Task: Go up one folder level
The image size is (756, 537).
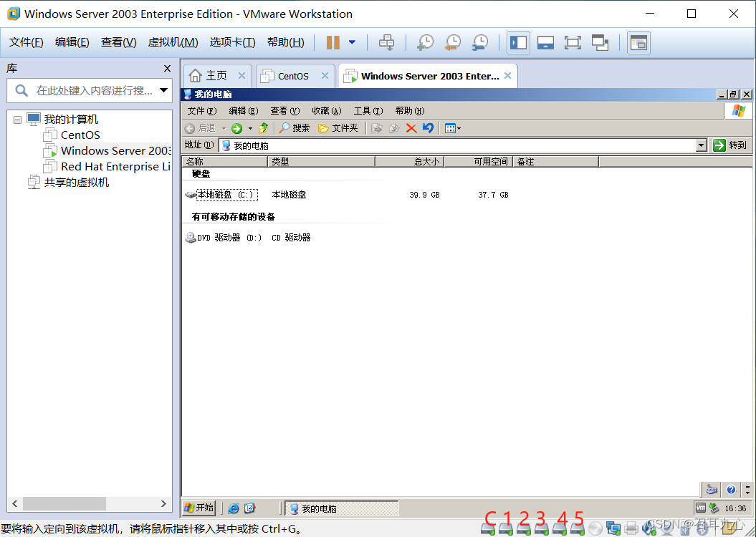Action: 263,128
